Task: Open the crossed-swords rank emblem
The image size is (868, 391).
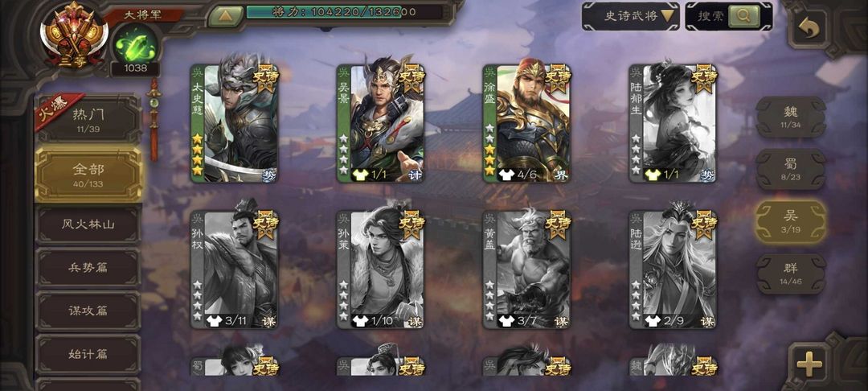Action: [x=74, y=35]
